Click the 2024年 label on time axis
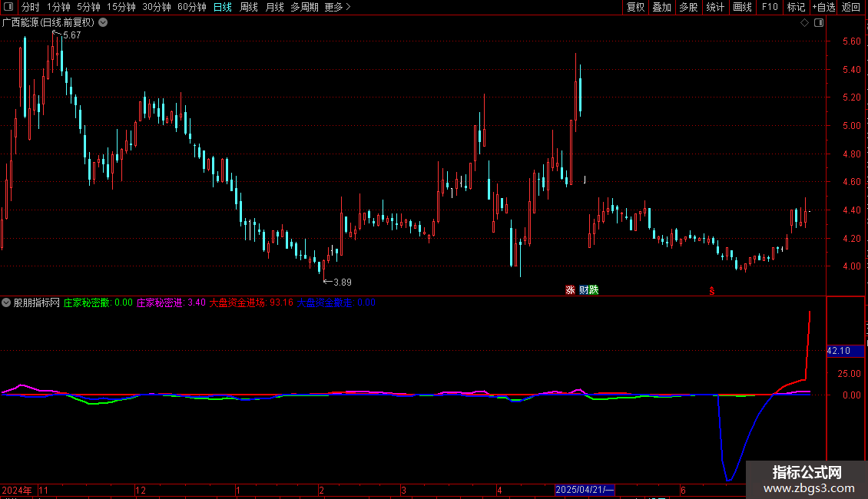868x499 pixels. (17, 491)
